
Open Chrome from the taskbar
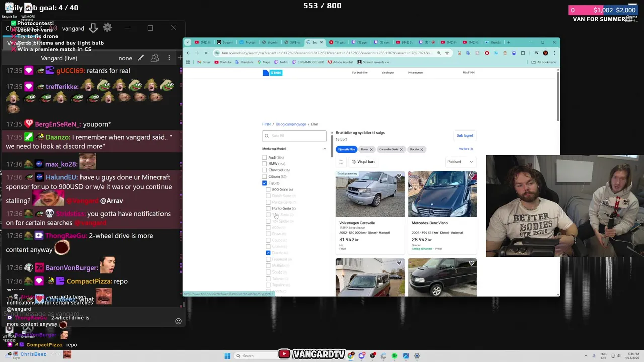[351, 356]
